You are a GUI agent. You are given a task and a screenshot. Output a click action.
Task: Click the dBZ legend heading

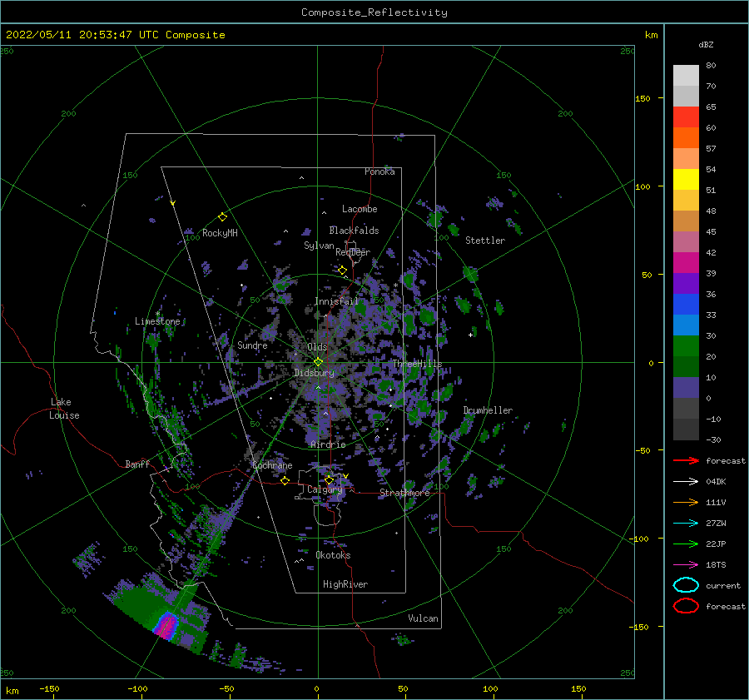click(706, 45)
